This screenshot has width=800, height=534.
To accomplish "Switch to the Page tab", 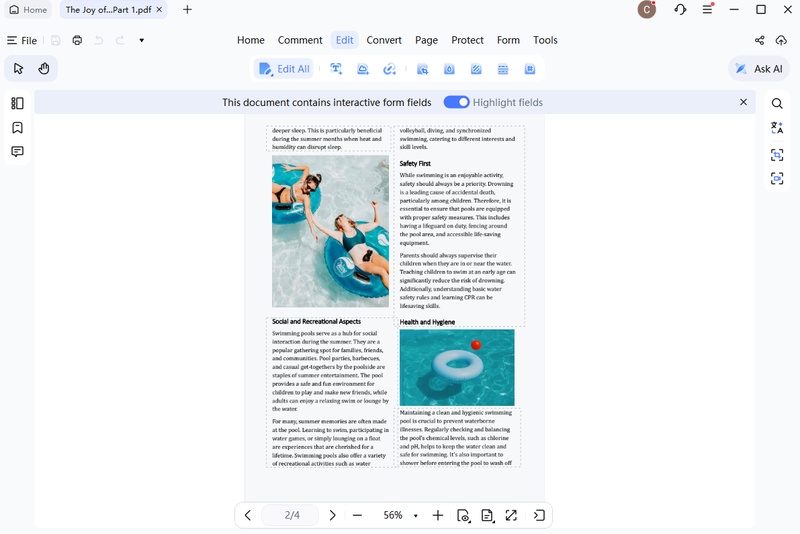I will (x=427, y=40).
